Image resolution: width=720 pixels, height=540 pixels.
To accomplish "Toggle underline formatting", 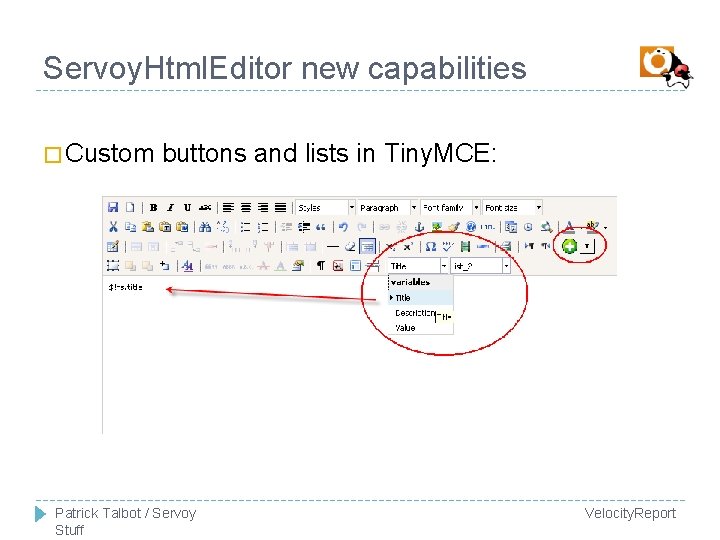I will point(187,208).
